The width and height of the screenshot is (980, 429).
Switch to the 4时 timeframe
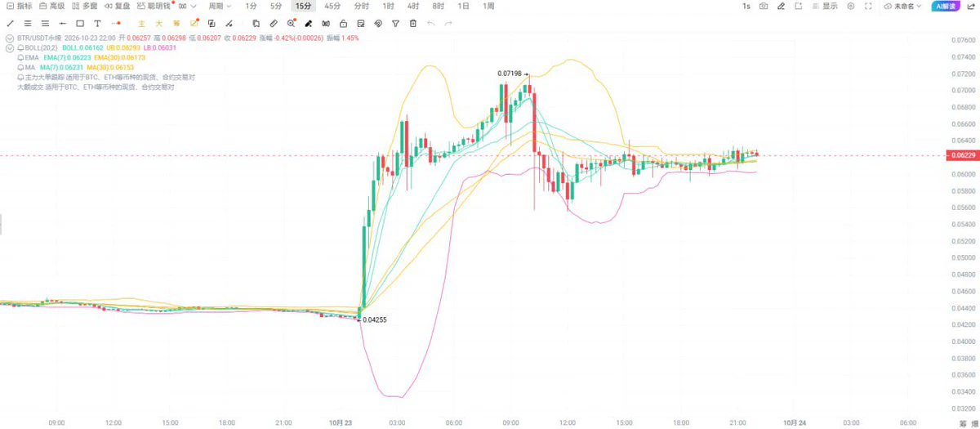tap(413, 7)
